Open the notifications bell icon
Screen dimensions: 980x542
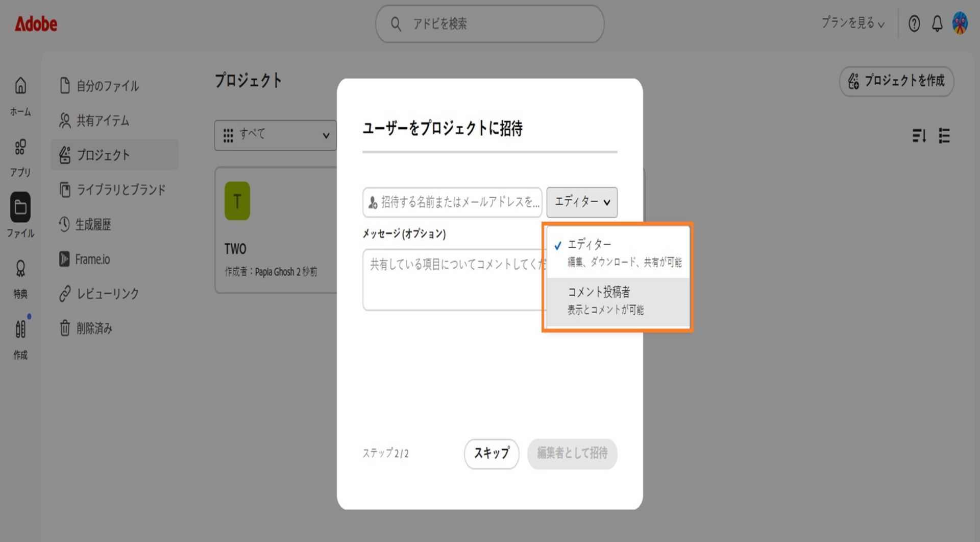pos(937,23)
